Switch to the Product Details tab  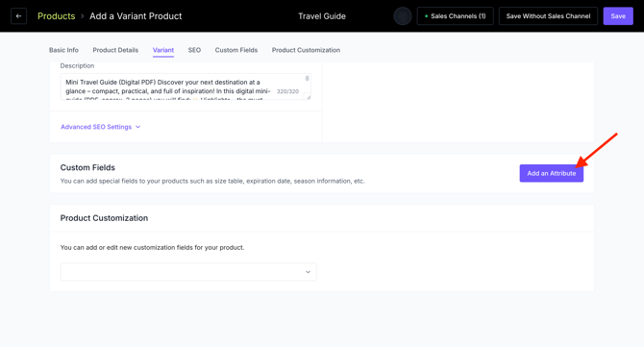click(x=115, y=50)
